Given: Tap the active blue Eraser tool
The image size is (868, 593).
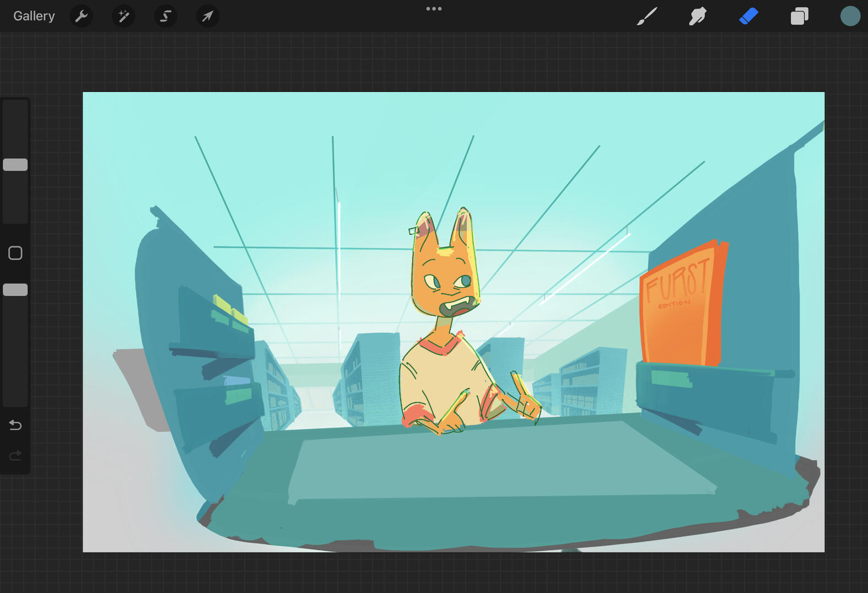Looking at the screenshot, I should (748, 16).
